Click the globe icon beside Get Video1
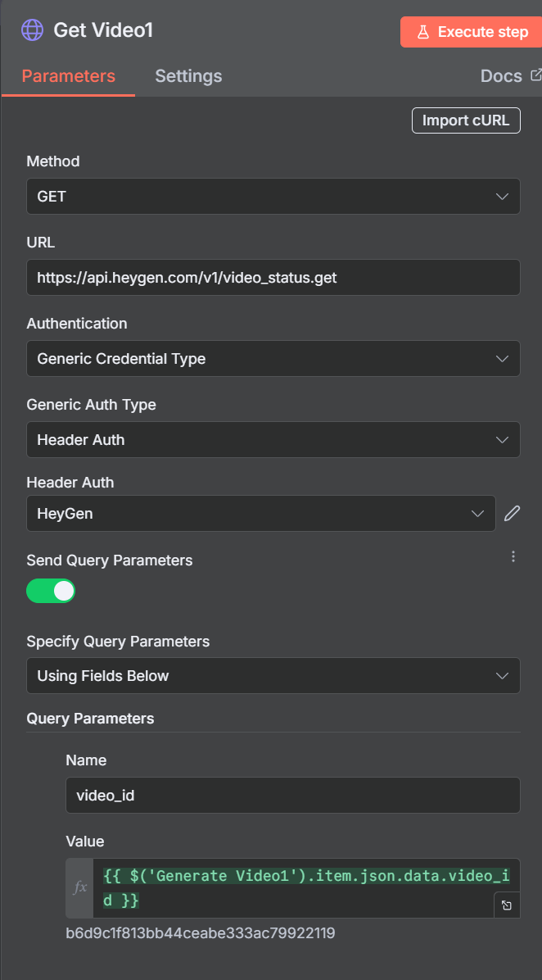542x980 pixels. tap(33, 30)
